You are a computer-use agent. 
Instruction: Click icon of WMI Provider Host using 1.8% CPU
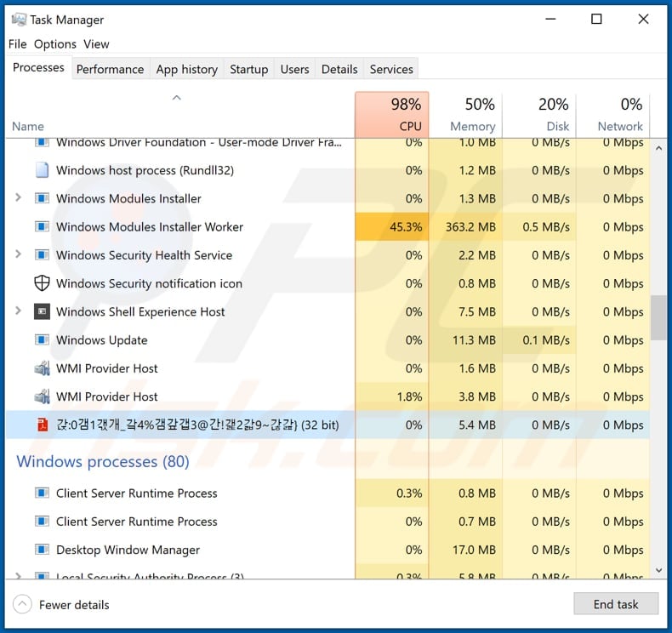[x=42, y=396]
